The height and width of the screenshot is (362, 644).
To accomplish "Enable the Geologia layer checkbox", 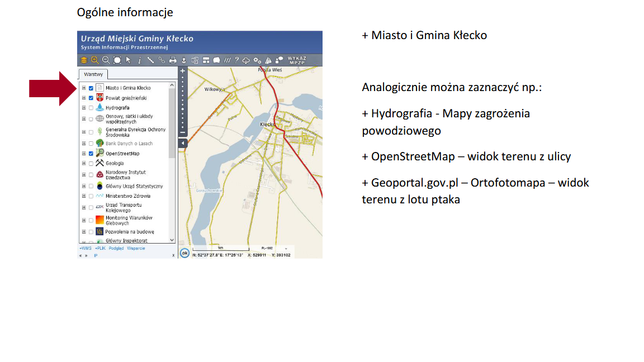I will pyautogui.click(x=91, y=163).
